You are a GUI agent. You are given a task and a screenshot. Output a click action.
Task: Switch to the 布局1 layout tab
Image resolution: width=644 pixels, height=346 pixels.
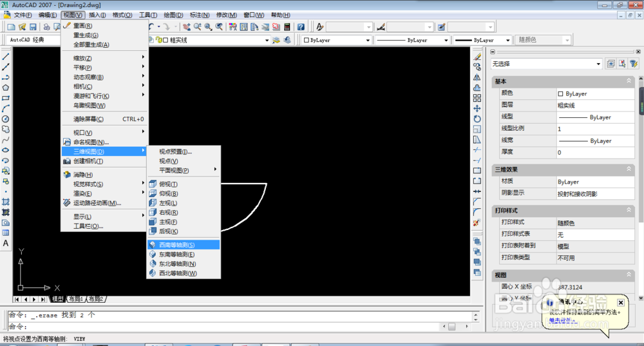click(76, 299)
